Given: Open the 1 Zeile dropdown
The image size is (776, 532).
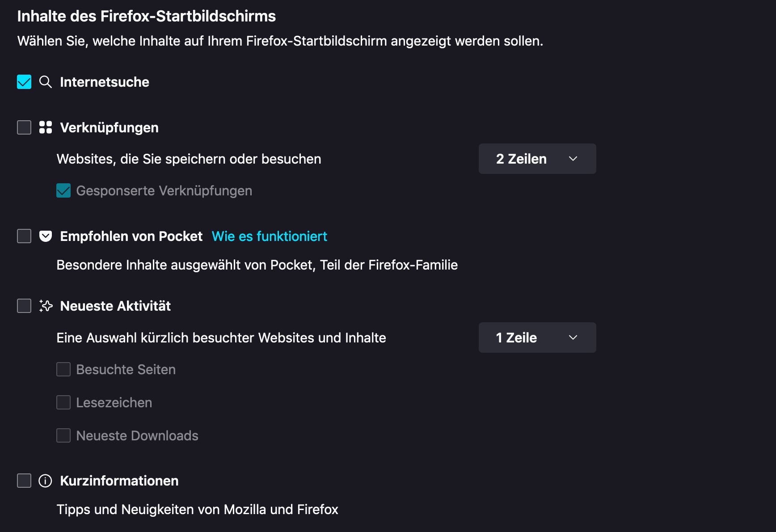Looking at the screenshot, I should [537, 338].
